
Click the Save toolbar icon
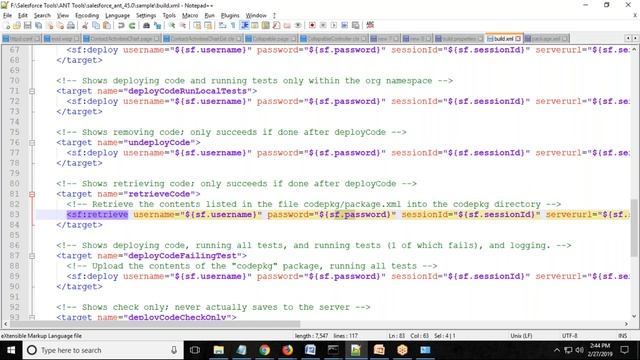27,25
